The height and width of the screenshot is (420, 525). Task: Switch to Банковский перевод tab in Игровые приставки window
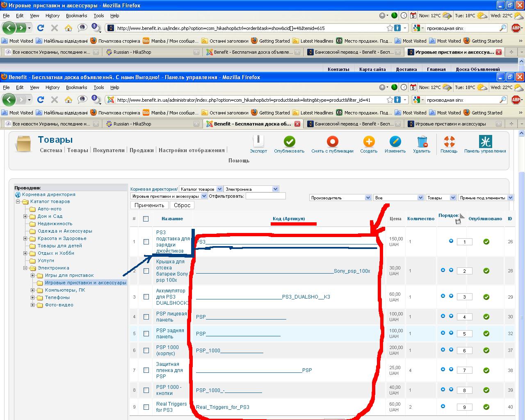(354, 52)
